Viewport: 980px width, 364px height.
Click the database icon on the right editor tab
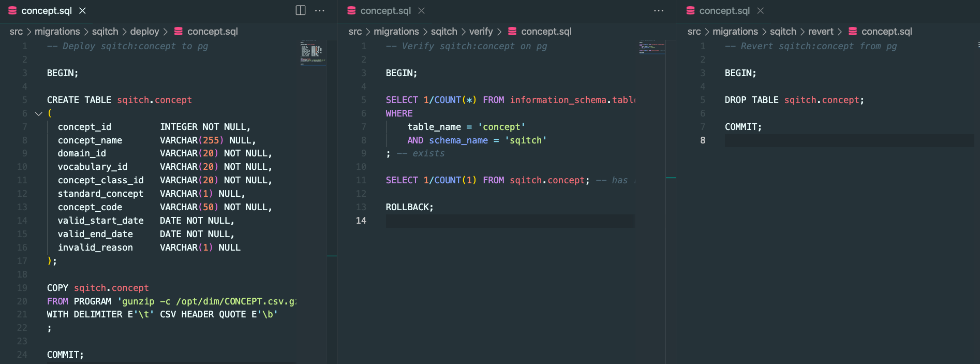point(690,10)
